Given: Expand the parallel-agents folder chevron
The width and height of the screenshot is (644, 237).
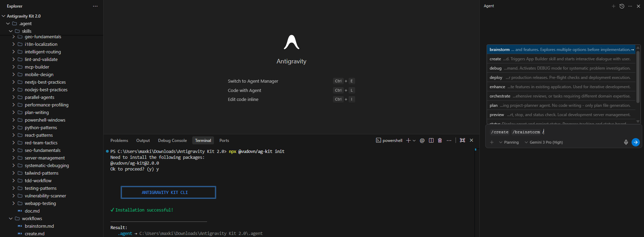Looking at the screenshot, I should (x=13, y=97).
